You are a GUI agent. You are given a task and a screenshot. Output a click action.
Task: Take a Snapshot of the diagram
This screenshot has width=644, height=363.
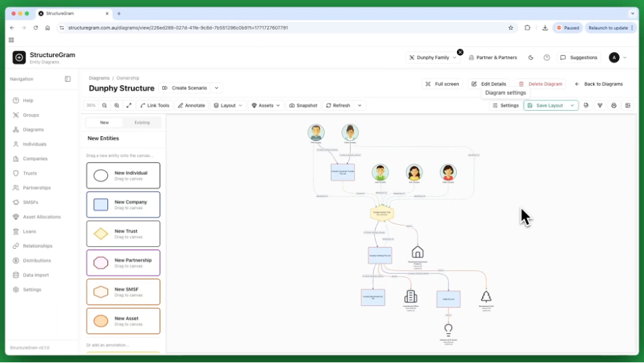point(303,105)
